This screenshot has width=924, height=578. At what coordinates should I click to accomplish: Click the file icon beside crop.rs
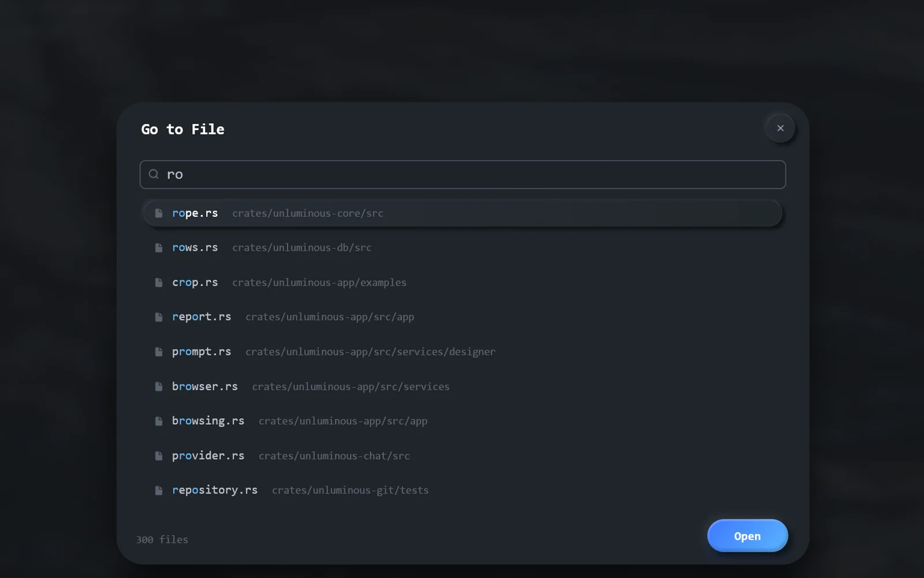159,283
